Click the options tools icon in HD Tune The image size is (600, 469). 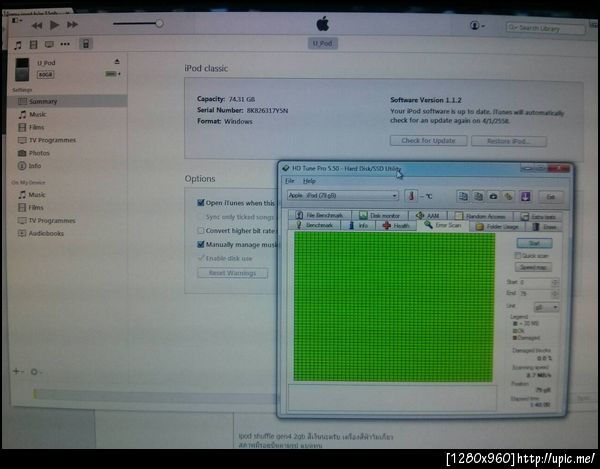click(509, 196)
